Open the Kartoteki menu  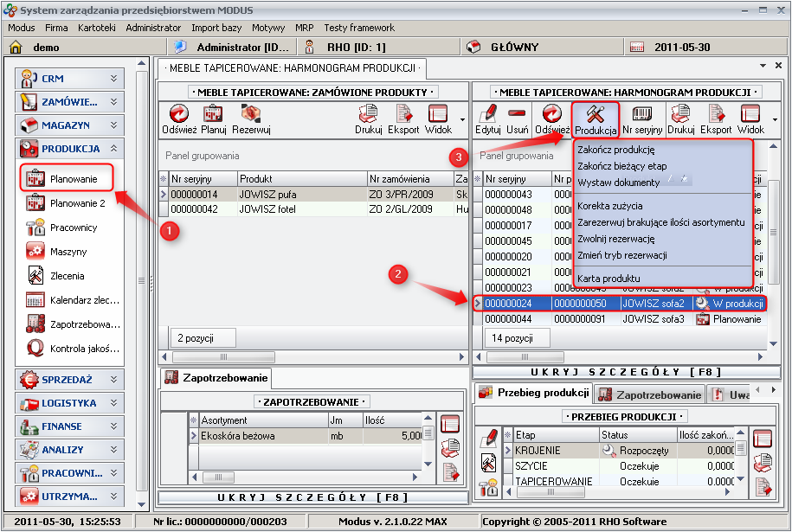point(96,28)
